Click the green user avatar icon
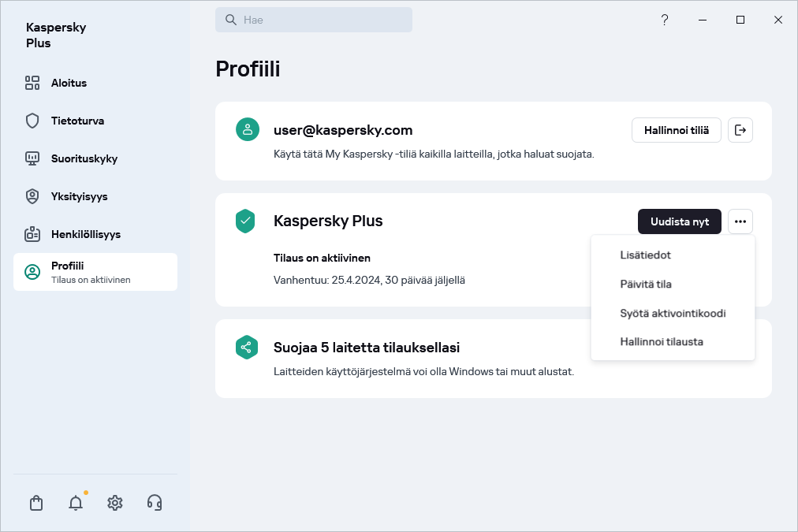Image resolution: width=798 pixels, height=532 pixels. 248,130
